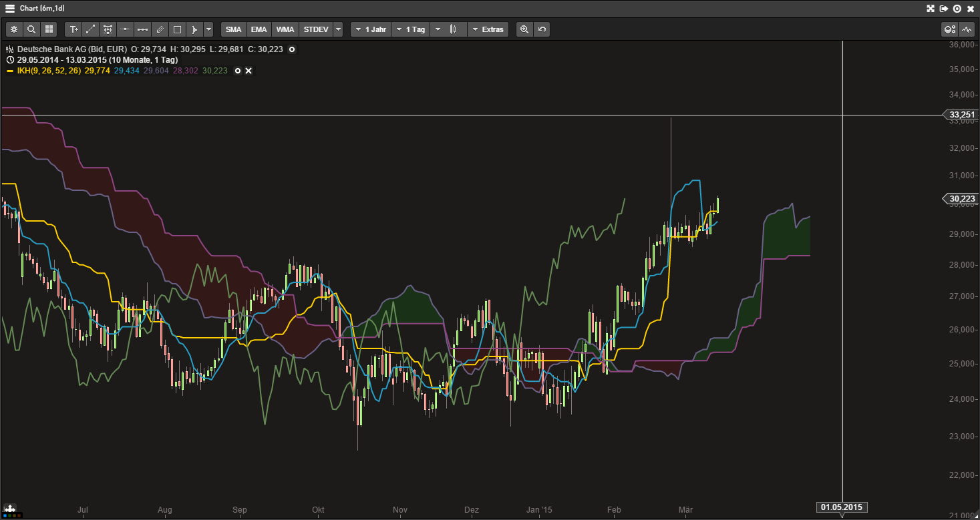Choose the rectangle drawing tool
Viewport: 980px width, 520px height.
[x=177, y=29]
